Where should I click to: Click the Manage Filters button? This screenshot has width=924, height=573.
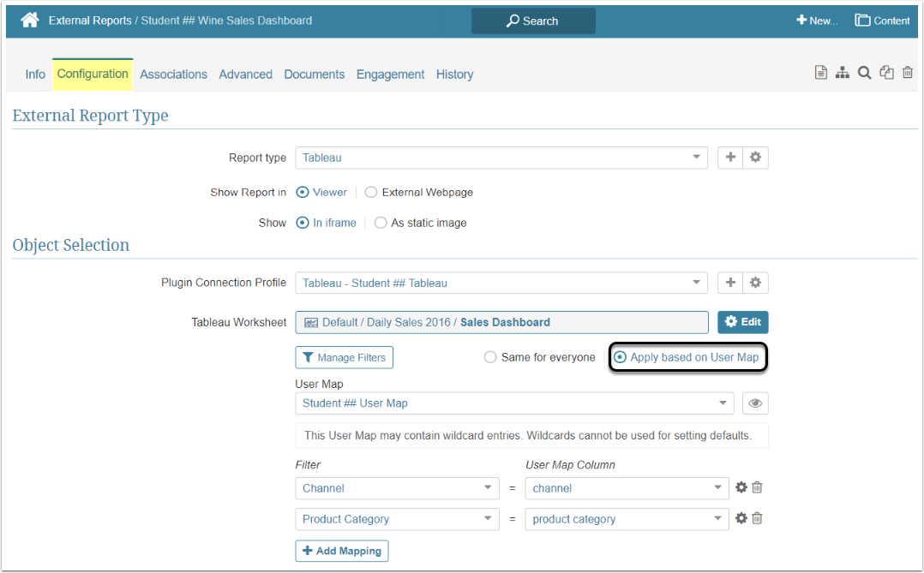pos(344,357)
